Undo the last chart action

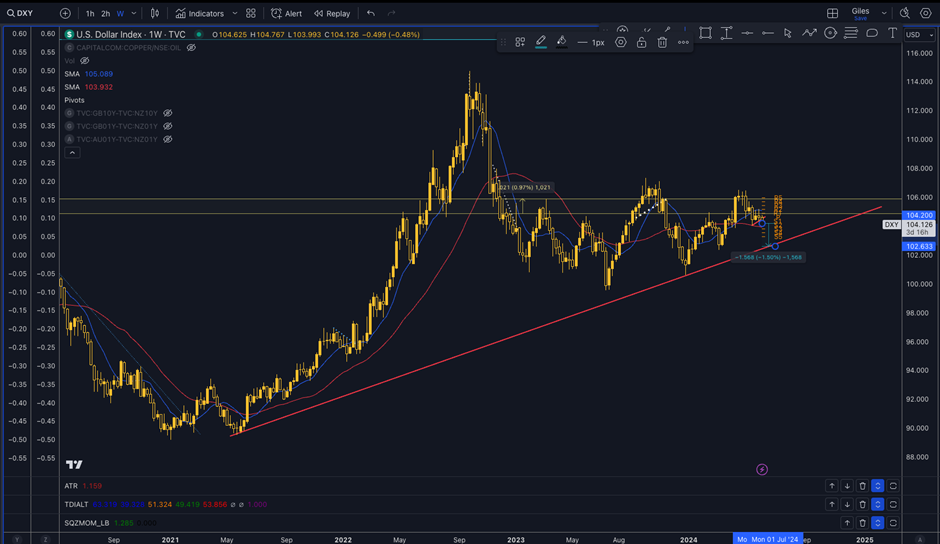pos(371,14)
